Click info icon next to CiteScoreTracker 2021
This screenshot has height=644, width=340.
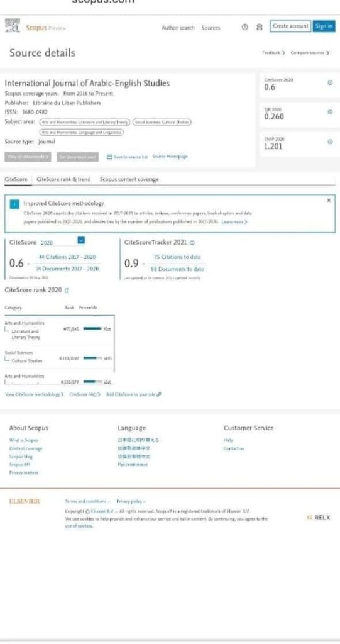point(192,243)
